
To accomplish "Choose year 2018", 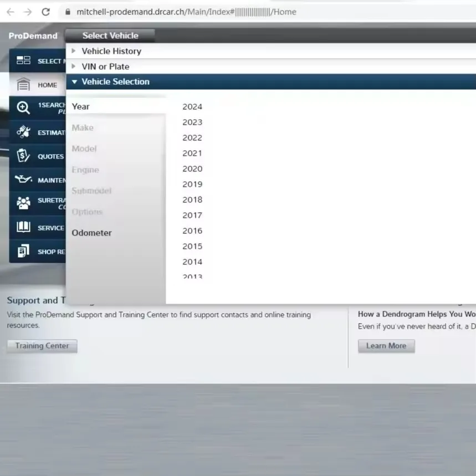I will point(192,199).
